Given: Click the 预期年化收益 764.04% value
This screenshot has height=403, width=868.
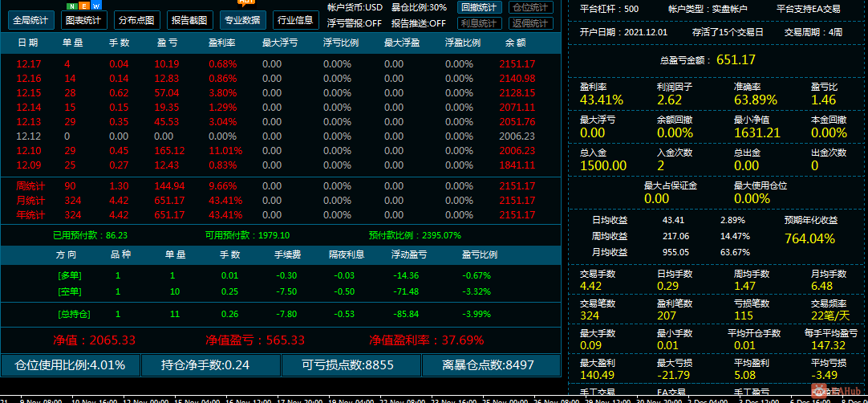Looking at the screenshot, I should pyautogui.click(x=809, y=239).
